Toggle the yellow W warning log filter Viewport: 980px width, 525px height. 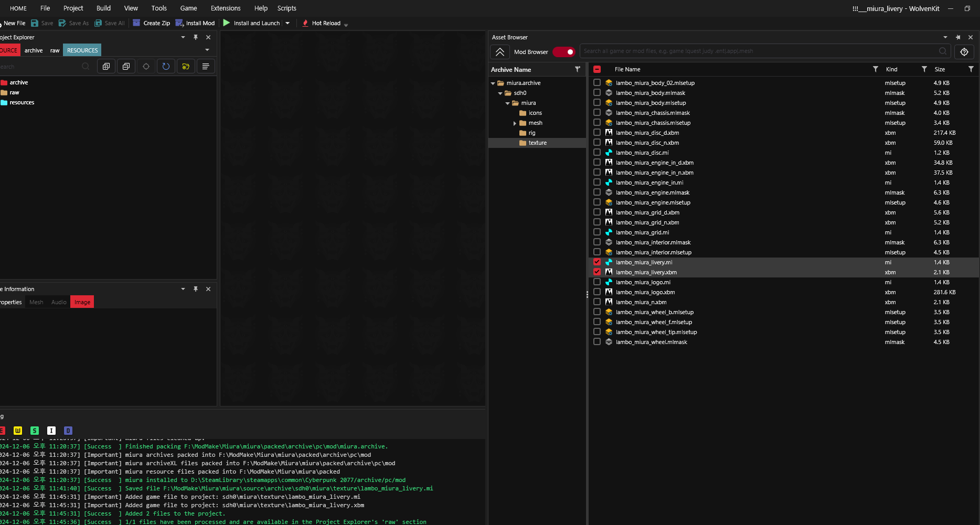(x=18, y=431)
